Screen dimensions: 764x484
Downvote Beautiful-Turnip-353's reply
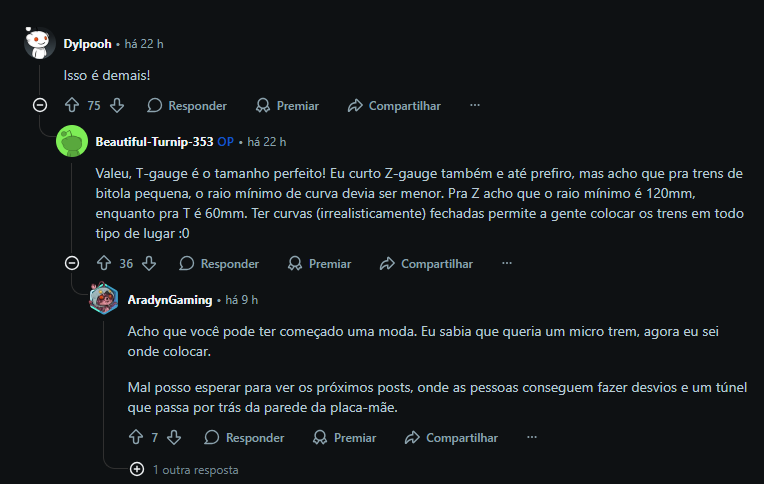point(149,264)
